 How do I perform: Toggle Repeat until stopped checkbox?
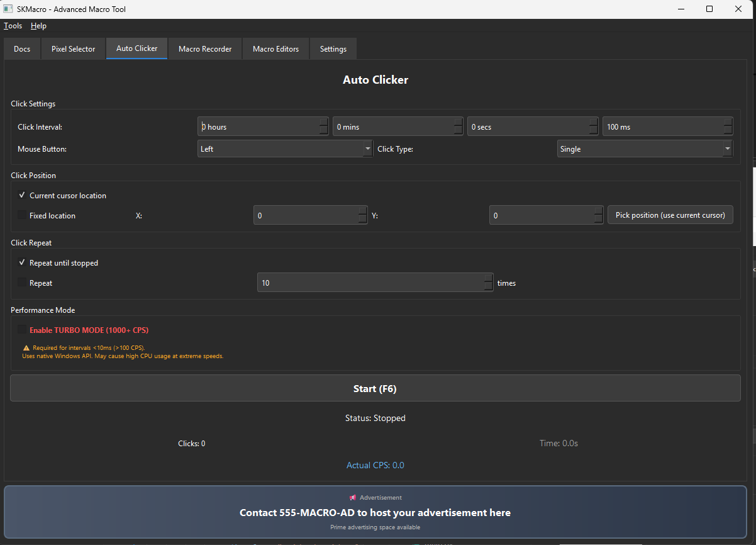point(22,263)
